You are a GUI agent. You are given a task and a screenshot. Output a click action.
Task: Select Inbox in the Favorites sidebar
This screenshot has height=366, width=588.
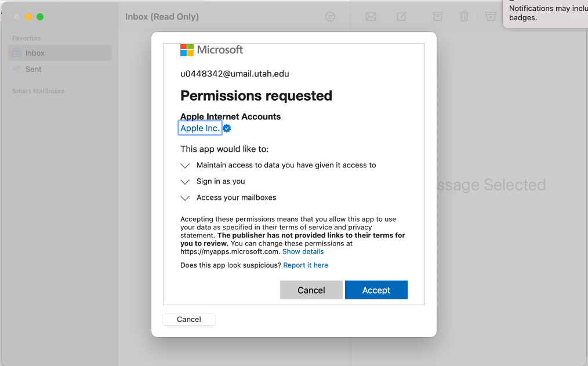[x=60, y=53]
